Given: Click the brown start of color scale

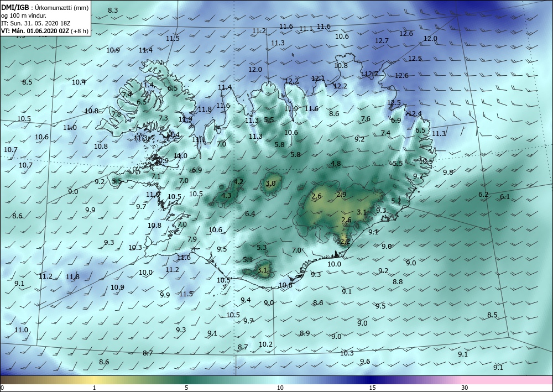Looking at the screenshot, I should coord(14,380).
